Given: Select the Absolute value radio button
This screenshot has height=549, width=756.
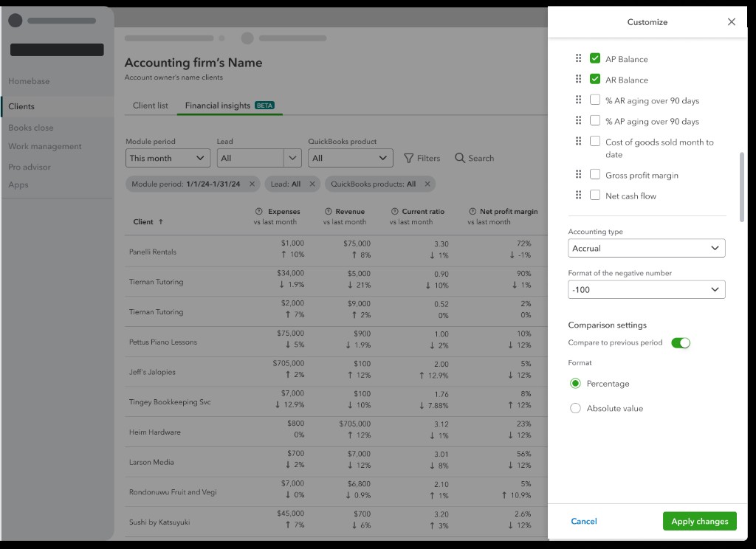Looking at the screenshot, I should click(x=575, y=408).
